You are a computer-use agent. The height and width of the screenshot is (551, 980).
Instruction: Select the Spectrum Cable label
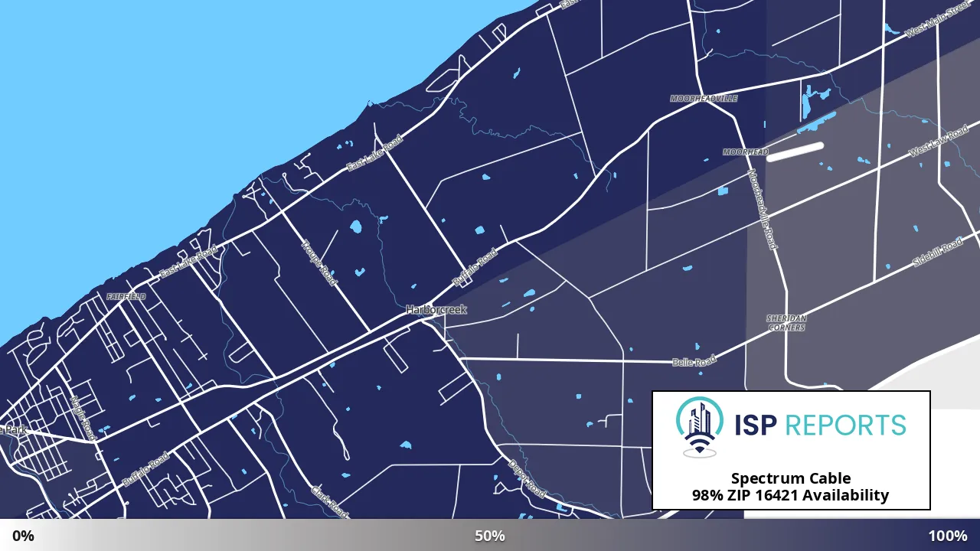click(x=791, y=479)
